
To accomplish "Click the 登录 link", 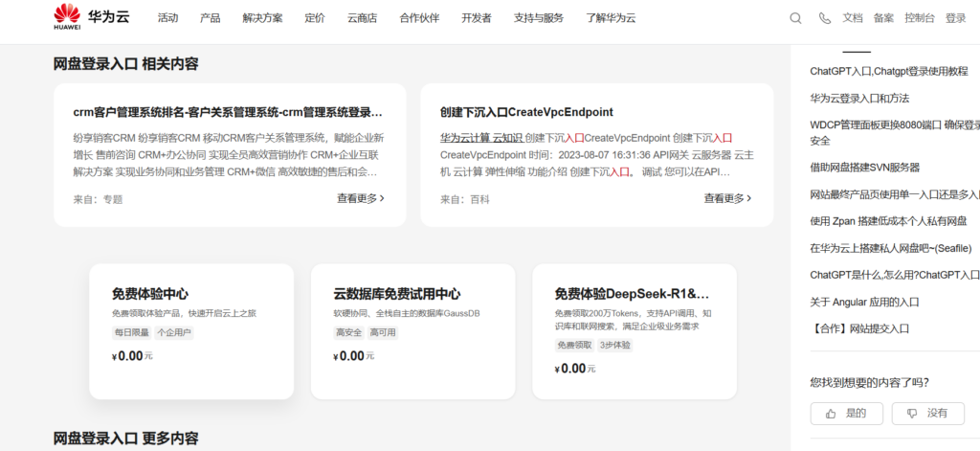I will [x=956, y=18].
